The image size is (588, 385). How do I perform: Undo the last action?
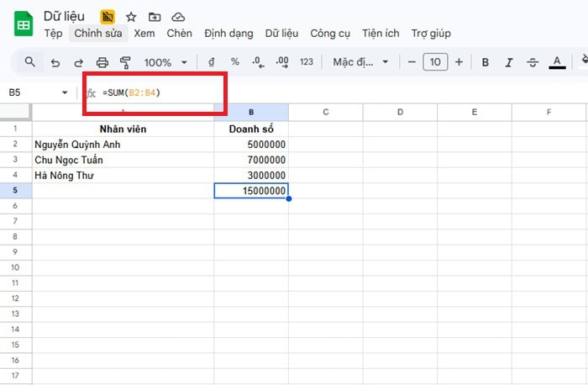tap(55, 62)
